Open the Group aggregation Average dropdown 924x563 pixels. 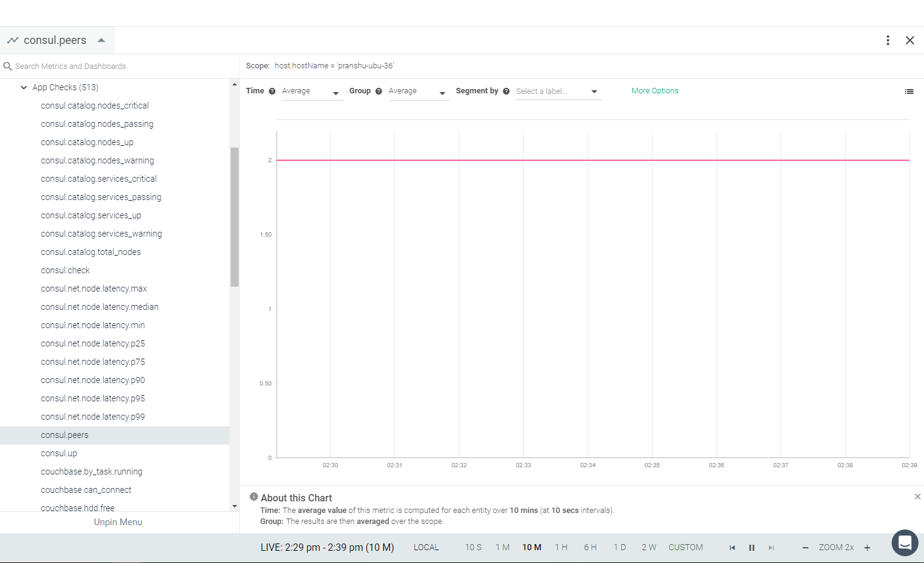click(419, 91)
